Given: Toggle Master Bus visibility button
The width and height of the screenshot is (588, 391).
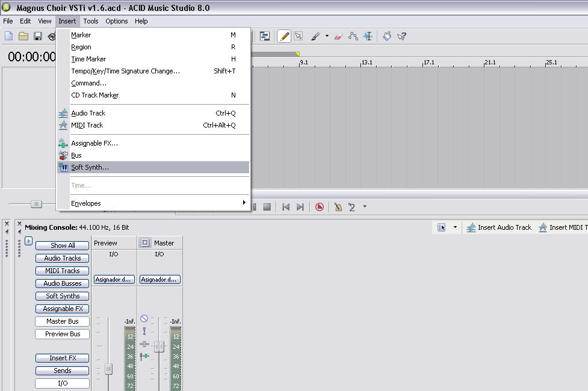Looking at the screenshot, I should (x=62, y=321).
